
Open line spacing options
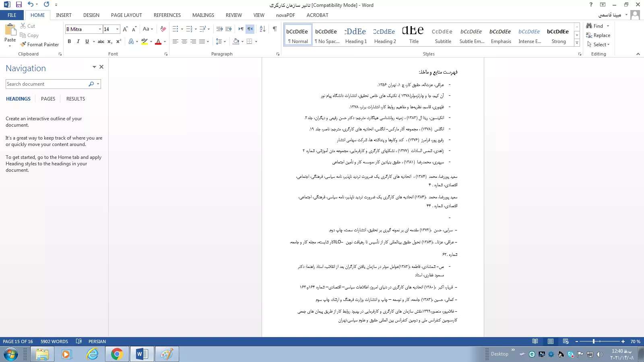219,41
